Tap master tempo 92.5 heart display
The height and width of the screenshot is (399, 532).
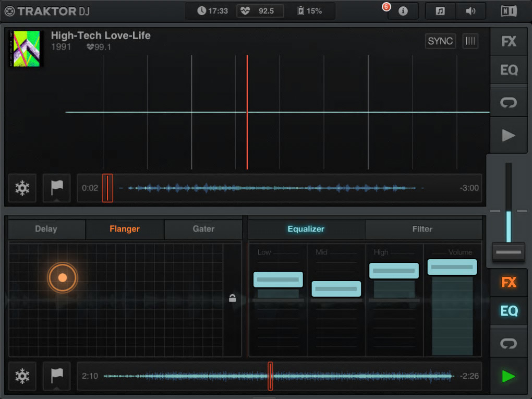[260, 11]
